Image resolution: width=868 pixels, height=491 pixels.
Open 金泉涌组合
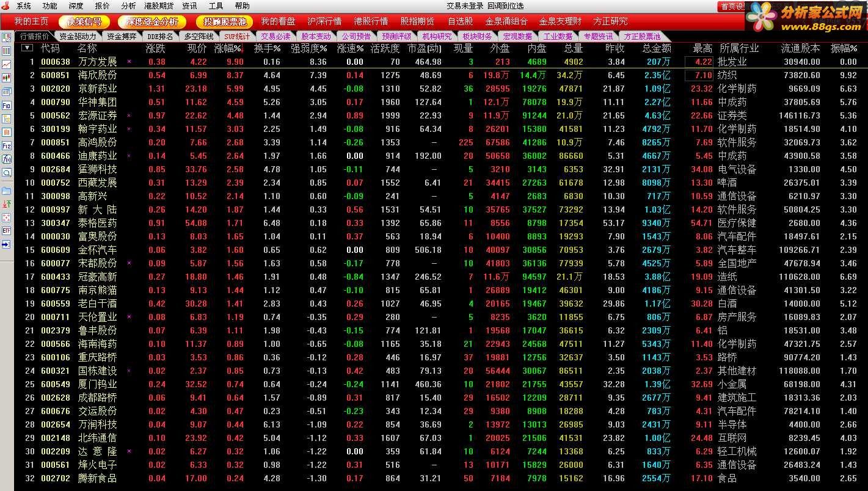click(x=506, y=21)
